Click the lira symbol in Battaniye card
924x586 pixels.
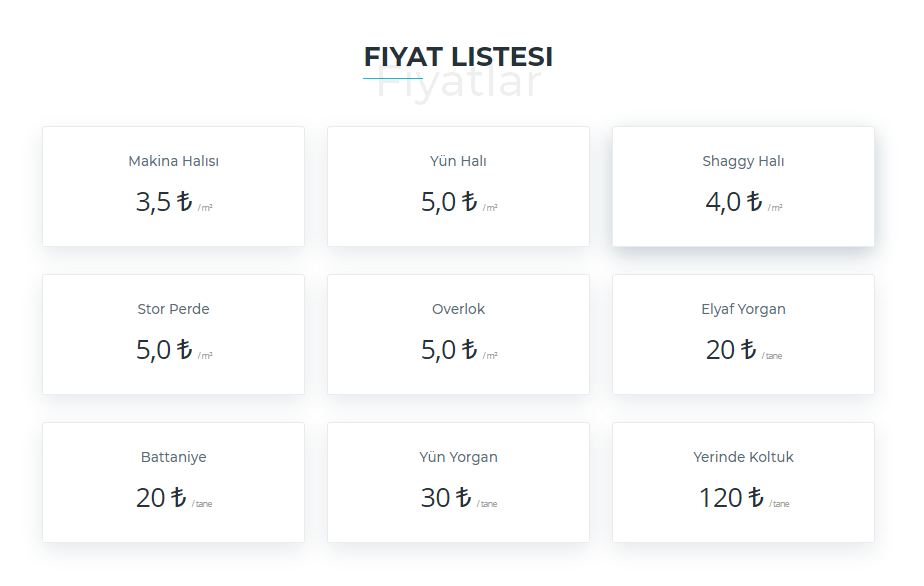(178, 498)
